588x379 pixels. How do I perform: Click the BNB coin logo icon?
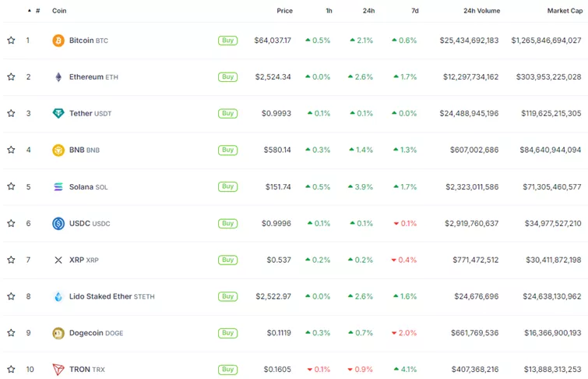(x=58, y=151)
